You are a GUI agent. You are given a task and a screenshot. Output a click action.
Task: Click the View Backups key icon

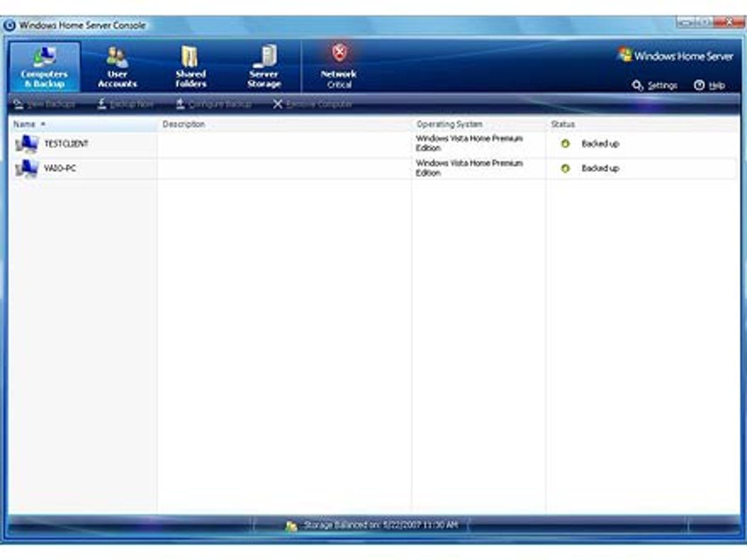coord(17,104)
